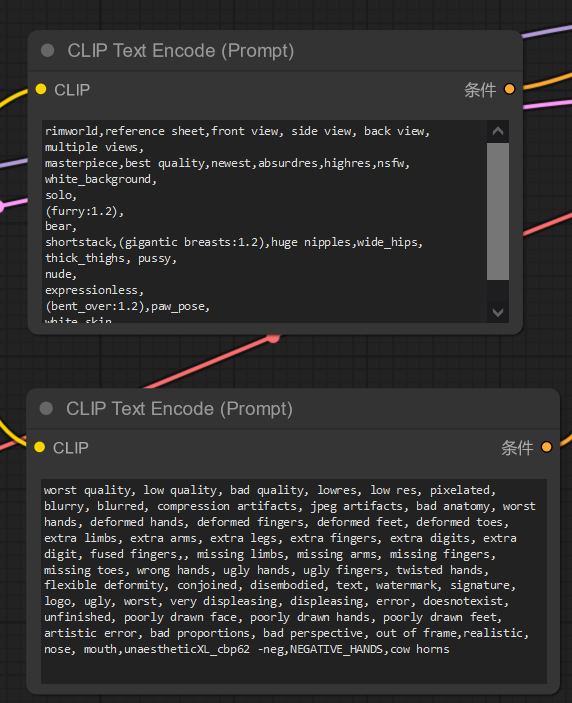Click NEGATIVE_HANDS in the lower prompt
The height and width of the screenshot is (703, 572).
click(338, 649)
